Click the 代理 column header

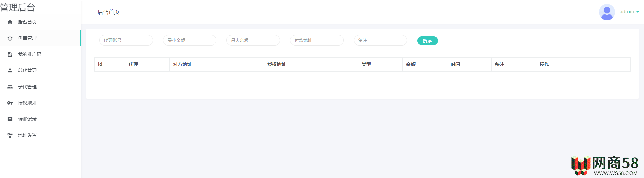(147, 64)
